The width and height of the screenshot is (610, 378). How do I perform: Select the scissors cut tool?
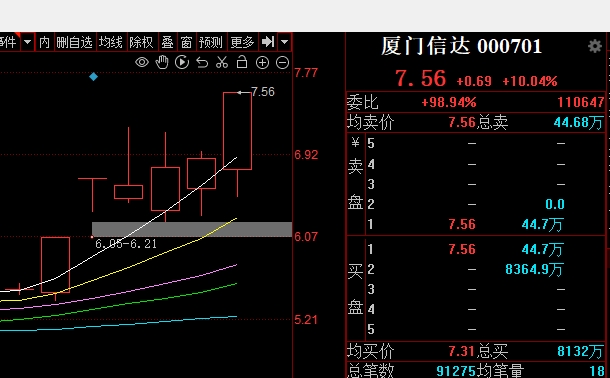tap(222, 62)
